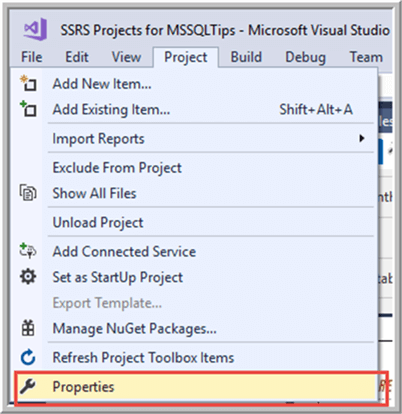This screenshot has width=402, height=414.
Task: Click the Shift+Alt+A shortcut text
Action: (x=316, y=109)
